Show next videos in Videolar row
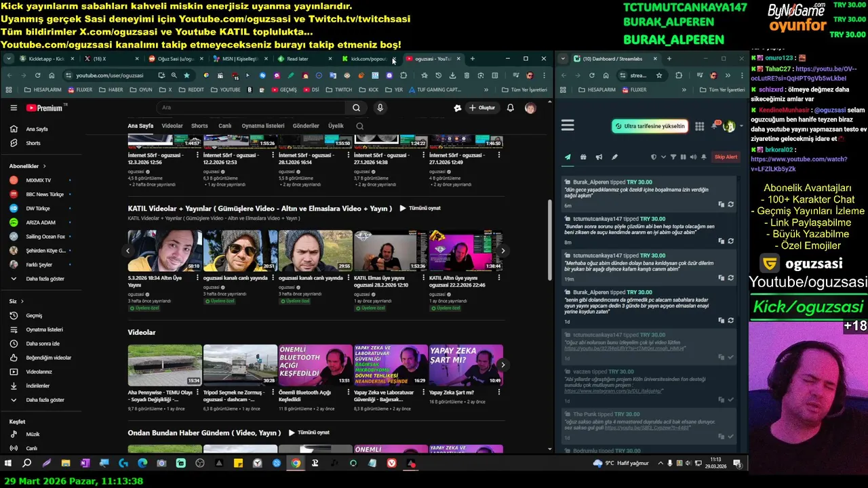This screenshot has height=488, width=868. coord(502,365)
